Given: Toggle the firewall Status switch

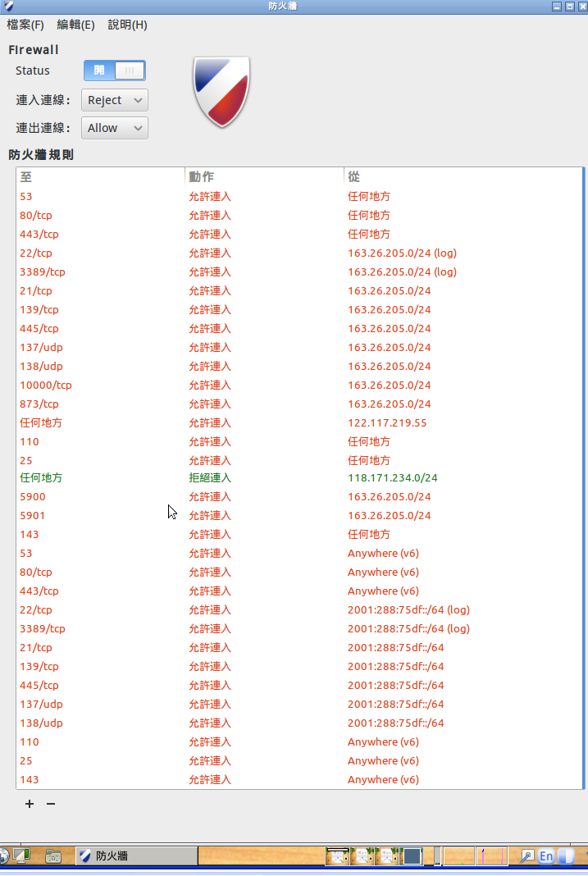Looking at the screenshot, I should (114, 71).
